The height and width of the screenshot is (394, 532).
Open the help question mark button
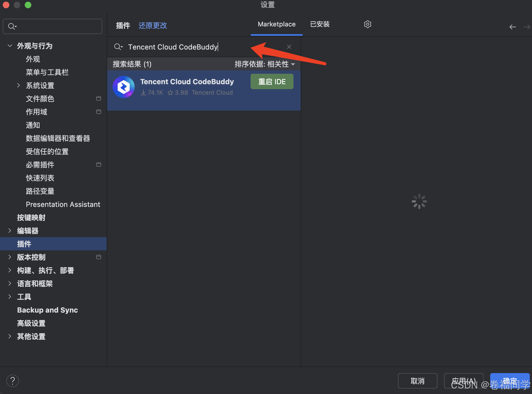pyautogui.click(x=12, y=381)
